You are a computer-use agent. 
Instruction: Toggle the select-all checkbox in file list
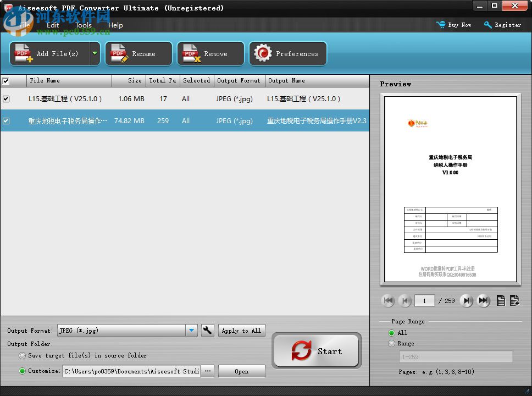(6, 80)
